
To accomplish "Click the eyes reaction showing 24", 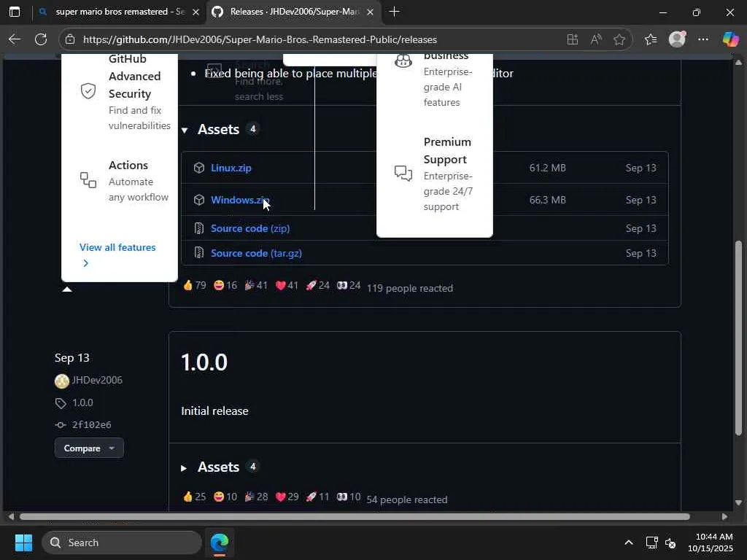I will [348, 285].
